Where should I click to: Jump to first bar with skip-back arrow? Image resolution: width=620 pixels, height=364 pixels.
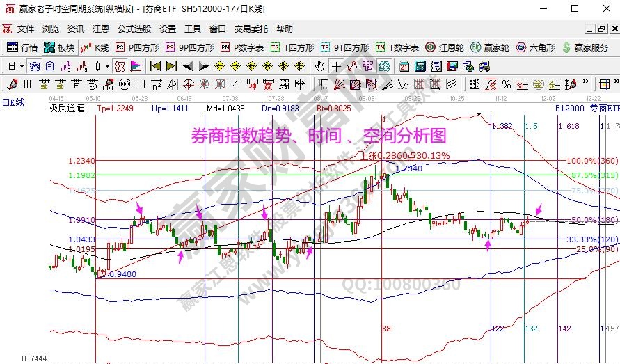point(154,66)
